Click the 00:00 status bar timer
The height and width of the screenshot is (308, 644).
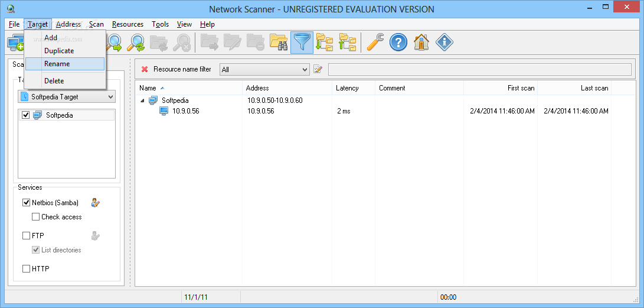tap(448, 297)
